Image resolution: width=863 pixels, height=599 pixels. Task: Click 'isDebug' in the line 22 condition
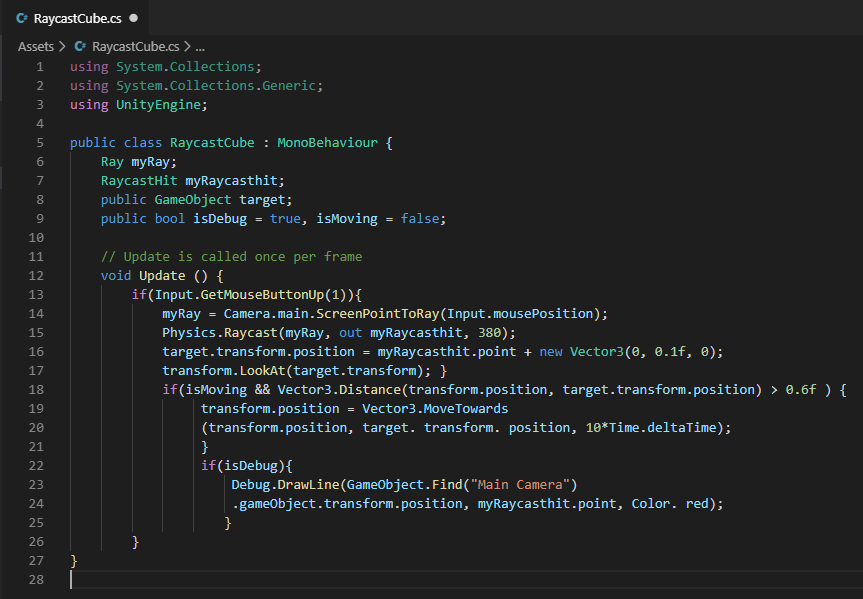pos(250,465)
